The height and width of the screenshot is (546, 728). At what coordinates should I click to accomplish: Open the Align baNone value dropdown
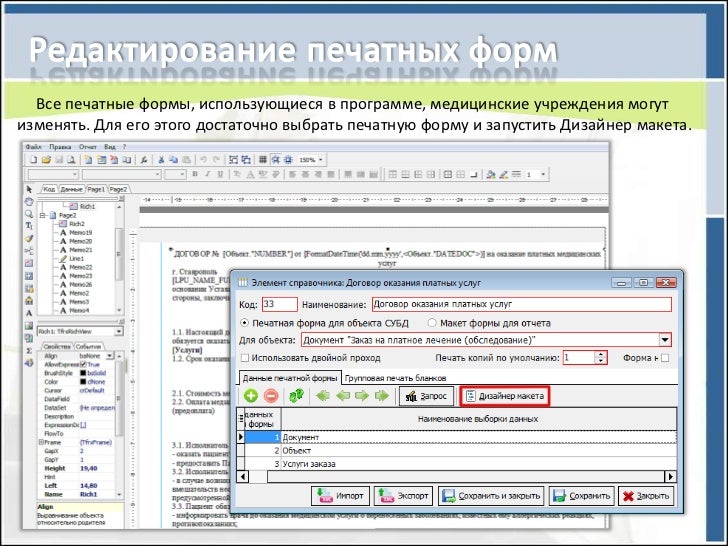point(110,356)
